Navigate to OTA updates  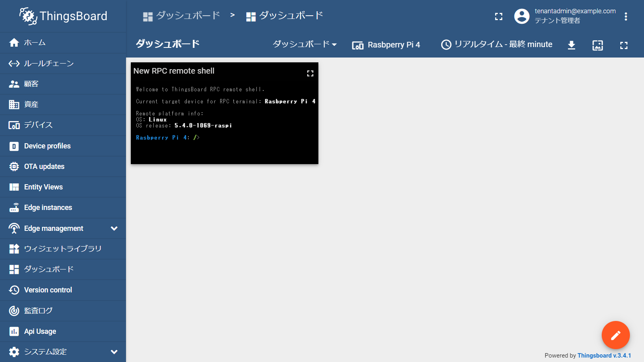(x=44, y=167)
